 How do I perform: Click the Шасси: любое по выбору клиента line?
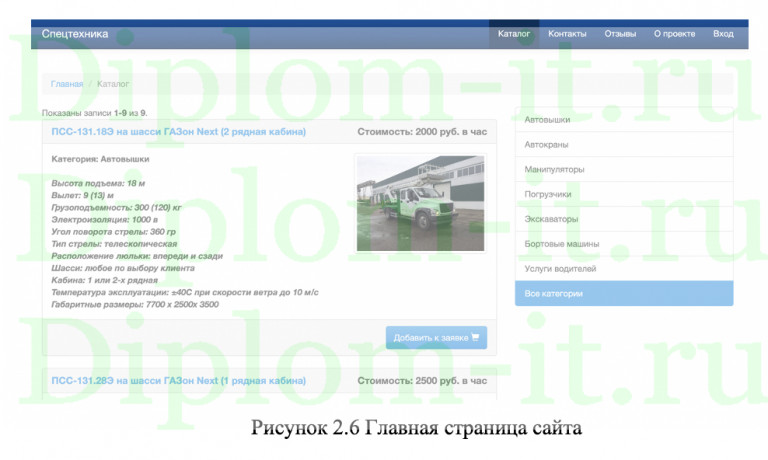tap(123, 268)
